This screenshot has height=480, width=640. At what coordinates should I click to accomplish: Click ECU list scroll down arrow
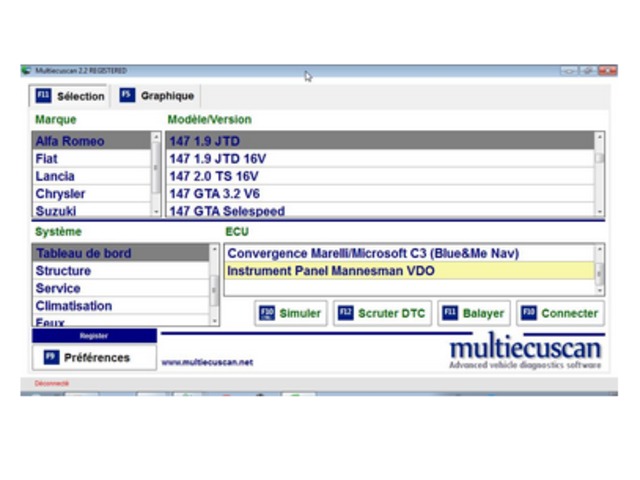click(599, 291)
